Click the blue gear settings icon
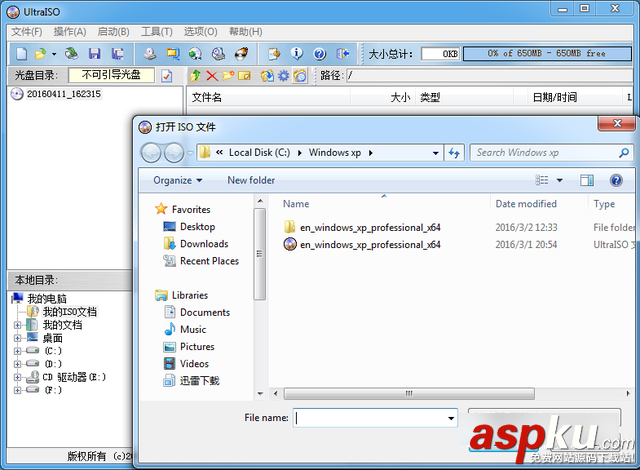The image size is (640, 470). (x=283, y=75)
